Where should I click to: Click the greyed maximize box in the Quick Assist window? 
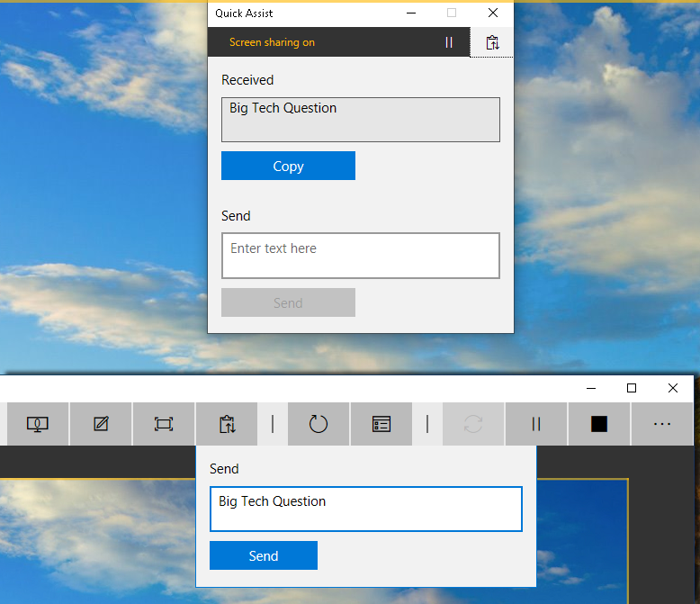[x=452, y=14]
